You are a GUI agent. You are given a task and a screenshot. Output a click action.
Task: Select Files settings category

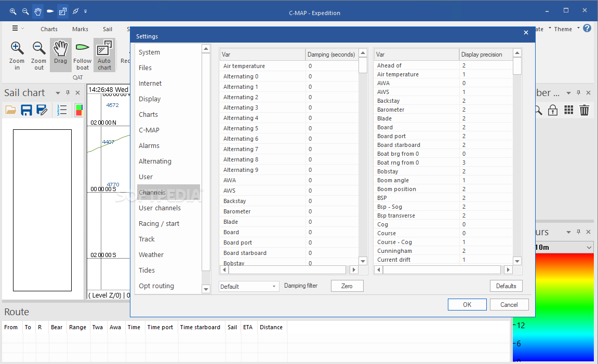pos(145,68)
